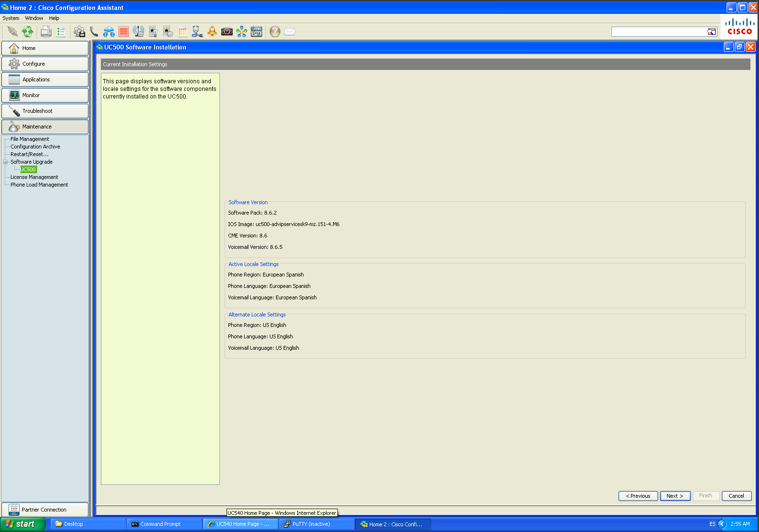Click the Connect plug icon in toolbar

(x=13, y=31)
